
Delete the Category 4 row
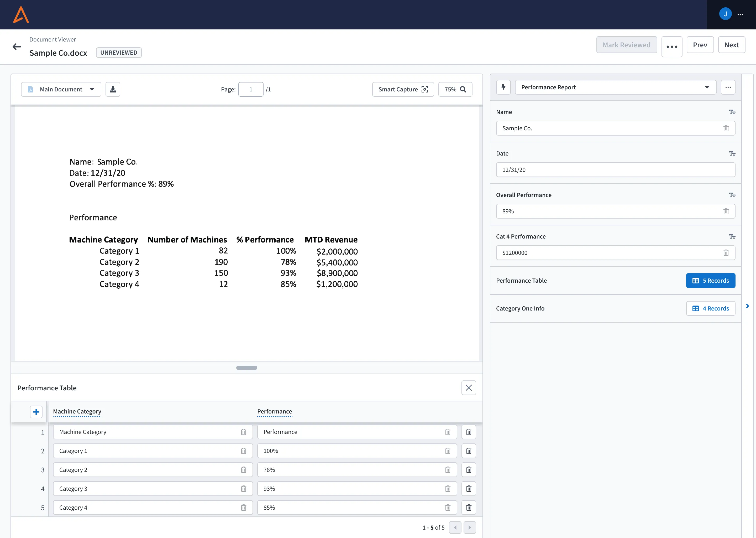469,508
